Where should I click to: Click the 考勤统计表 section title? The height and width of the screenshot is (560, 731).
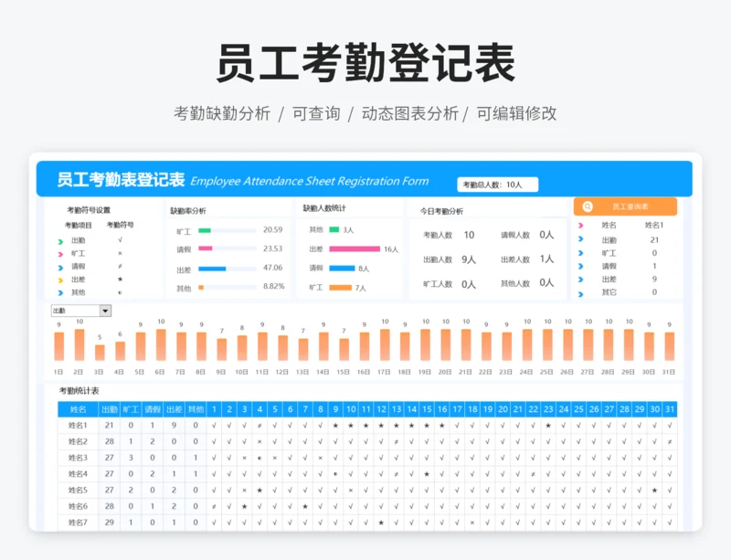click(79, 391)
